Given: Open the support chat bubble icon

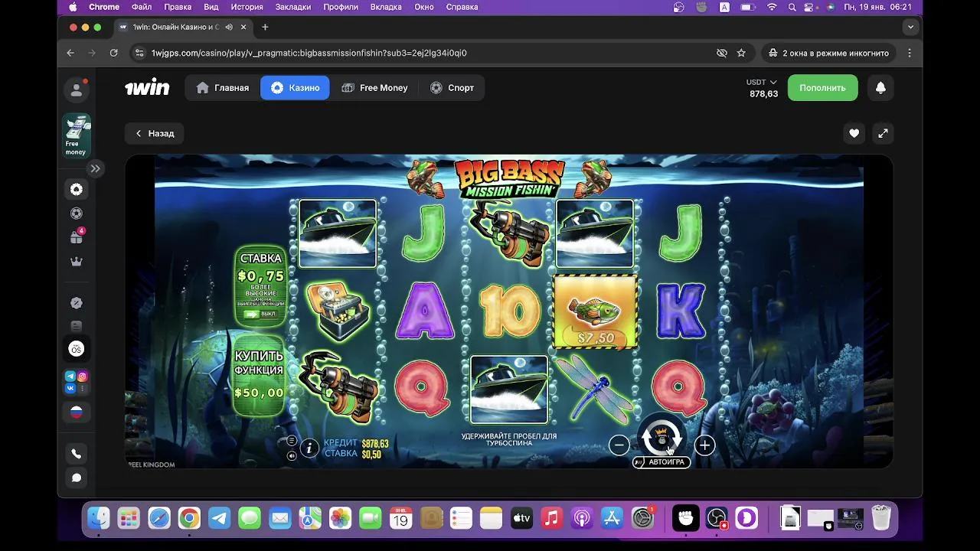Looking at the screenshot, I should tap(77, 478).
